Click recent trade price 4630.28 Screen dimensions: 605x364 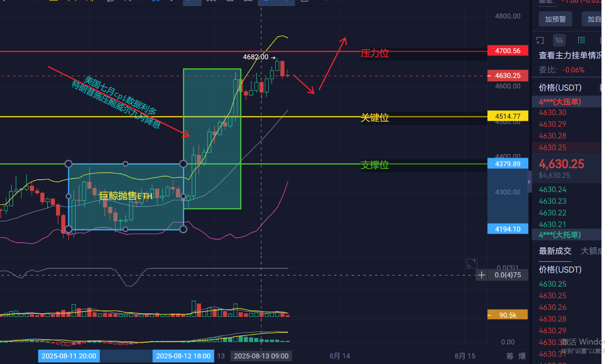tap(552, 319)
